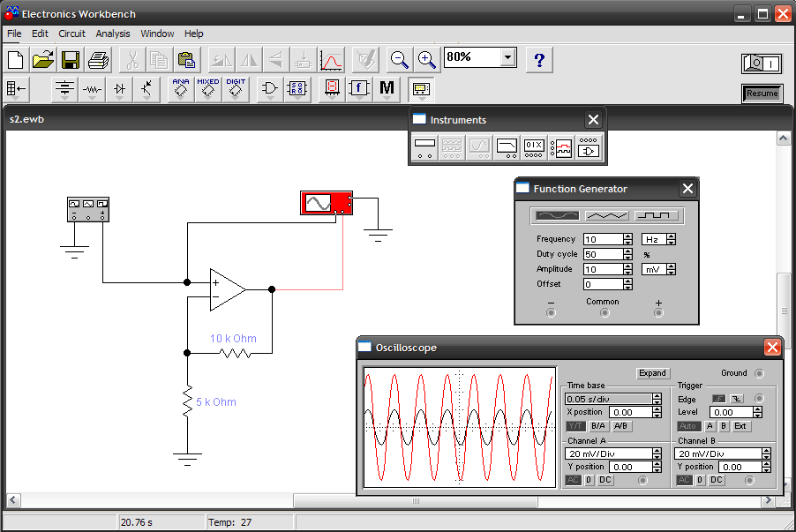Open the Circuit menu
Viewport: 796px width, 532px height.
click(x=72, y=34)
